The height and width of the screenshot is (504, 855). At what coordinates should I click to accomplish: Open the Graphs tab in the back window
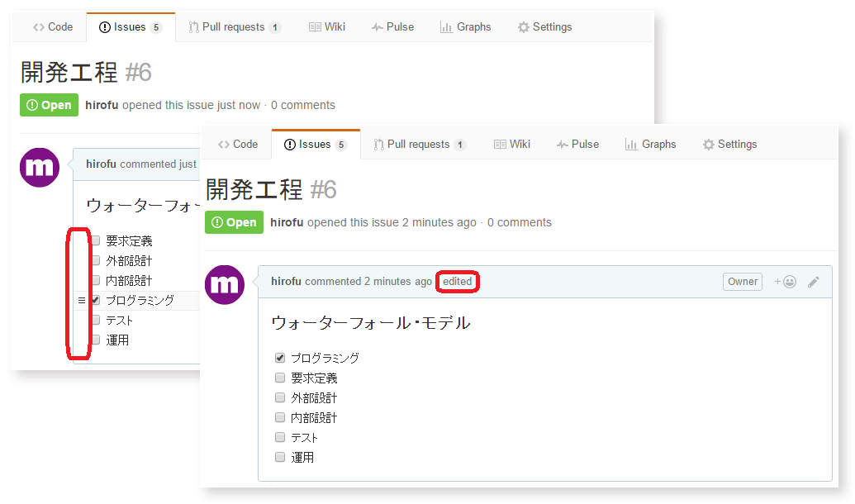click(465, 27)
